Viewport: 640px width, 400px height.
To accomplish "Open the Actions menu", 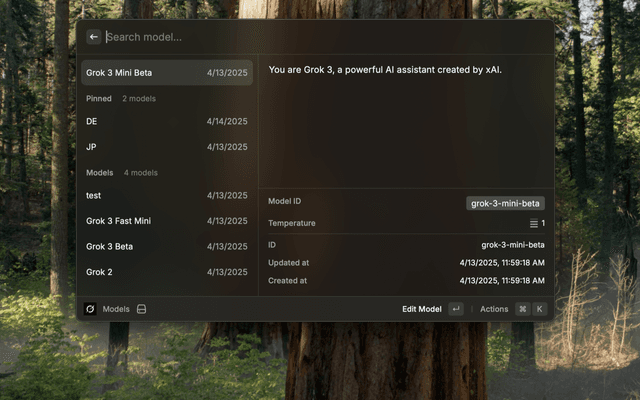I will (494, 309).
